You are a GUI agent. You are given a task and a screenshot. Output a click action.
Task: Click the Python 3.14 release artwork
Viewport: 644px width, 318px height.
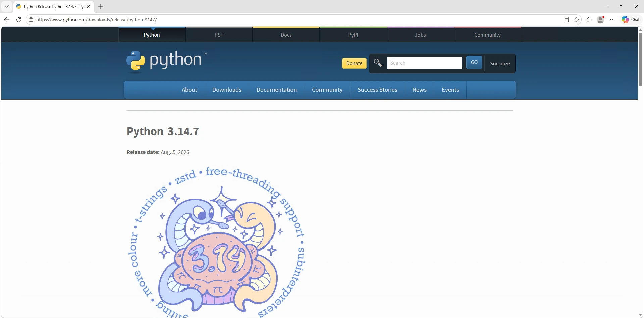click(x=217, y=242)
